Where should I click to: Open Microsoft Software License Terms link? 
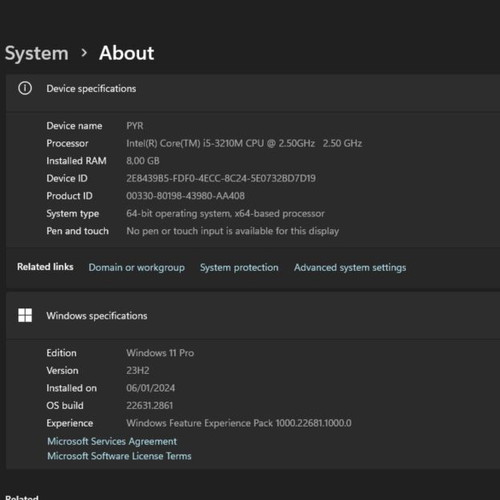[119, 456]
